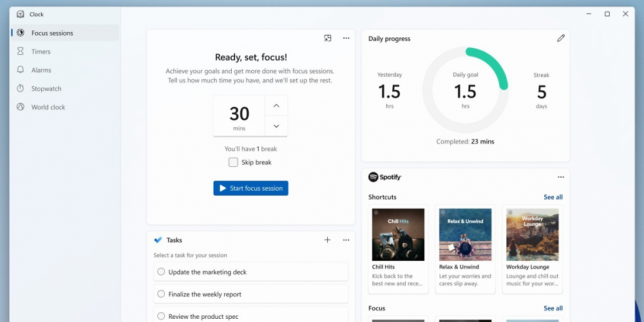This screenshot has width=644, height=322.
Task: Open World clock from the sidebar
Action: point(65,107)
